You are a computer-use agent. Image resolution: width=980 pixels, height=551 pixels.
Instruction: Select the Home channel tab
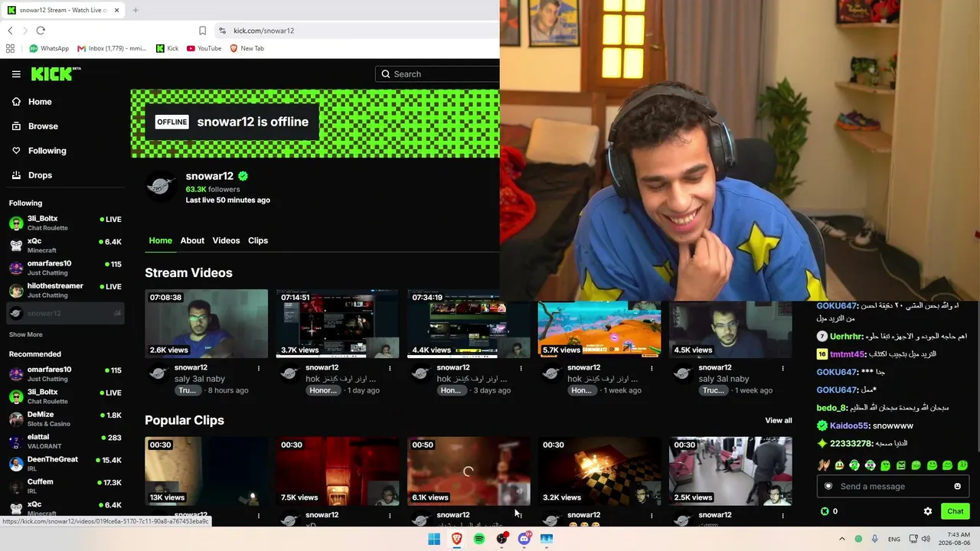coord(160,240)
